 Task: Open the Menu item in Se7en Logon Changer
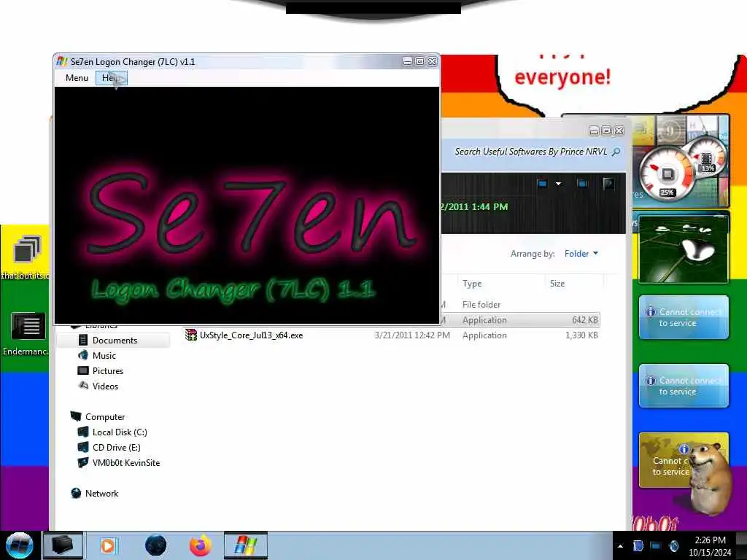(x=77, y=77)
